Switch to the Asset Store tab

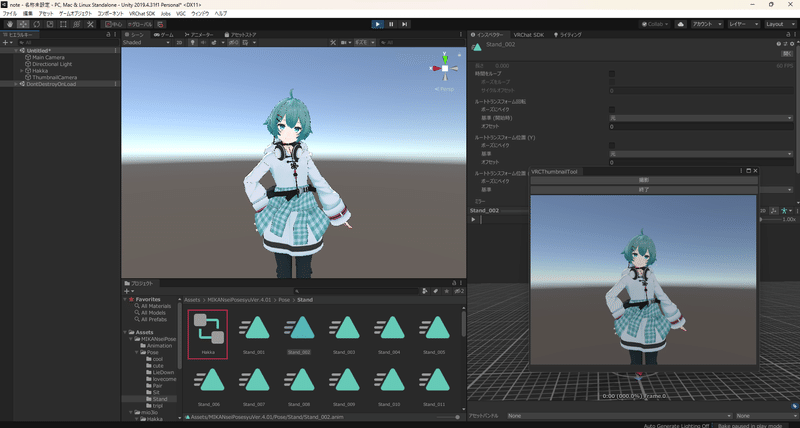[240, 35]
